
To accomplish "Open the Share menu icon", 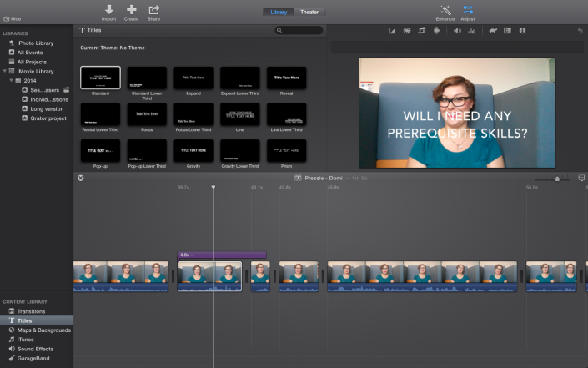I will pos(153,10).
